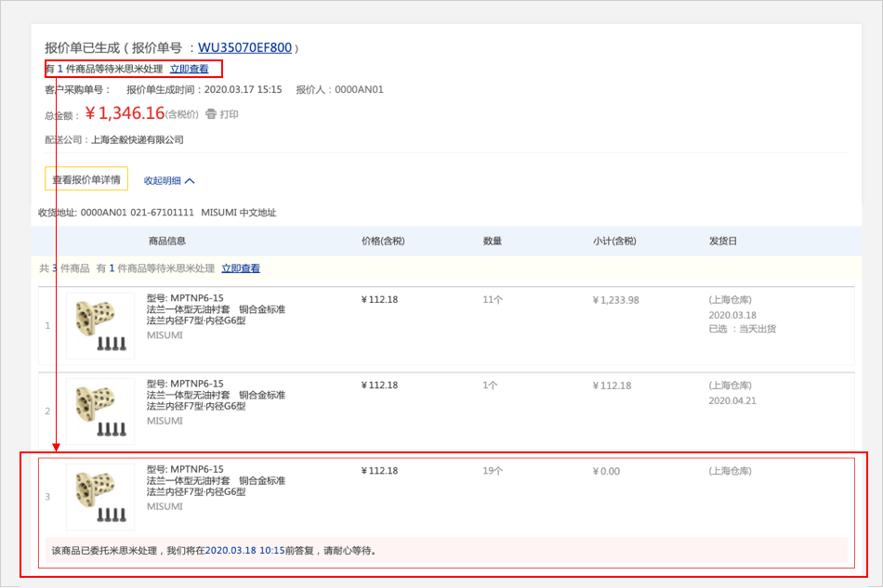Select the 小计(含税) column header
This screenshot has width=883, height=588.
[x=614, y=241]
